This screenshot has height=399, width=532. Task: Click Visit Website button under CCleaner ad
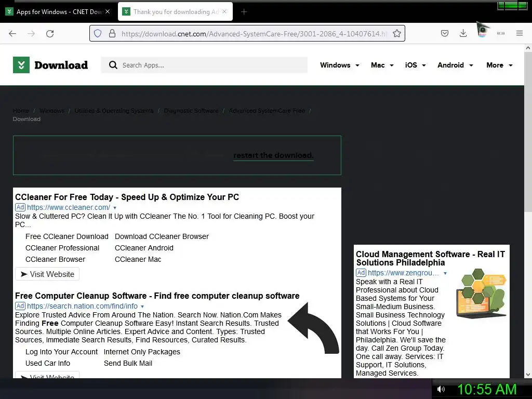click(x=47, y=274)
